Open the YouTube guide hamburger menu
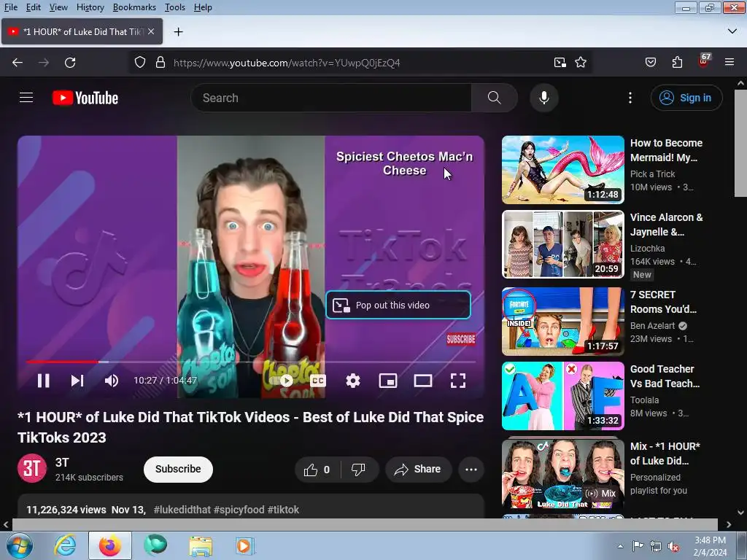The height and width of the screenshot is (560, 747). (x=26, y=98)
